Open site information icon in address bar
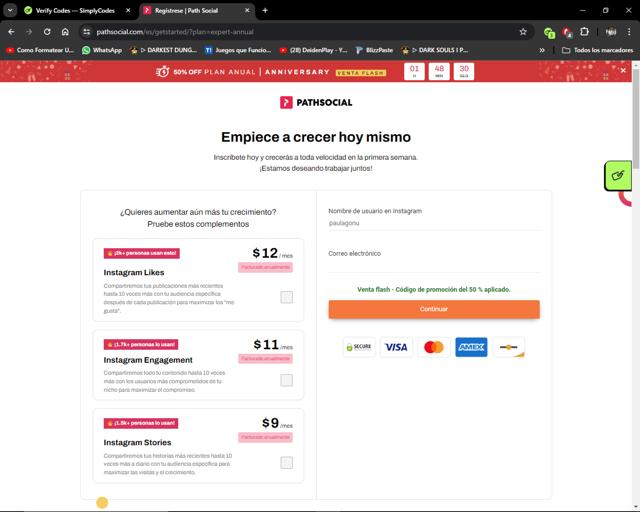The width and height of the screenshot is (640, 512). point(87,32)
